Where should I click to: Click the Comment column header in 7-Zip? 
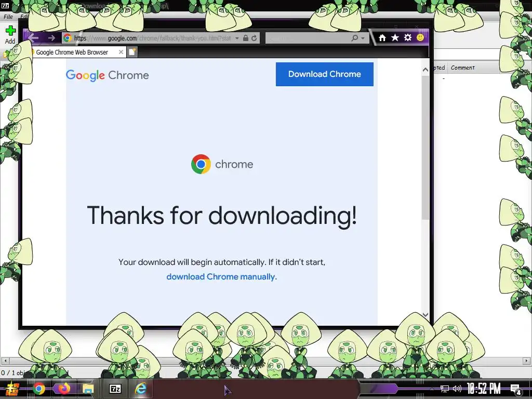tap(463, 68)
